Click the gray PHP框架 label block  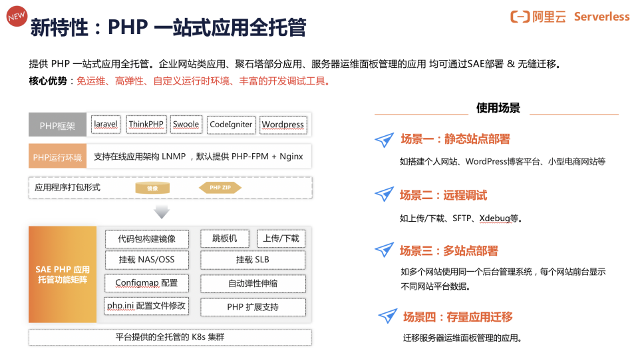click(57, 125)
